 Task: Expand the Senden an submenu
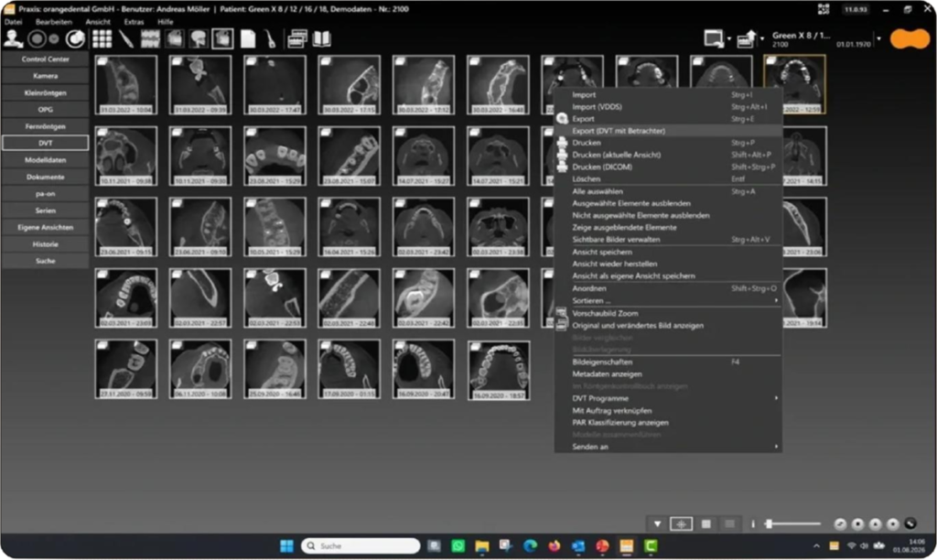point(776,447)
